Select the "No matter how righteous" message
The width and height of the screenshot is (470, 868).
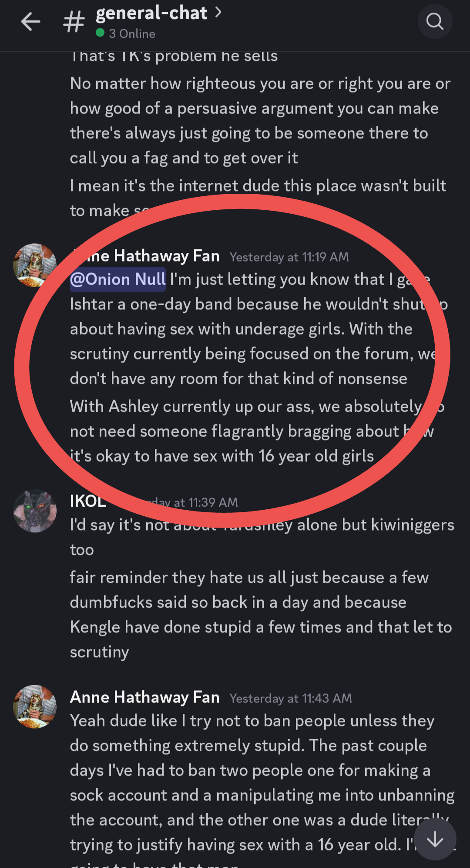(260, 121)
